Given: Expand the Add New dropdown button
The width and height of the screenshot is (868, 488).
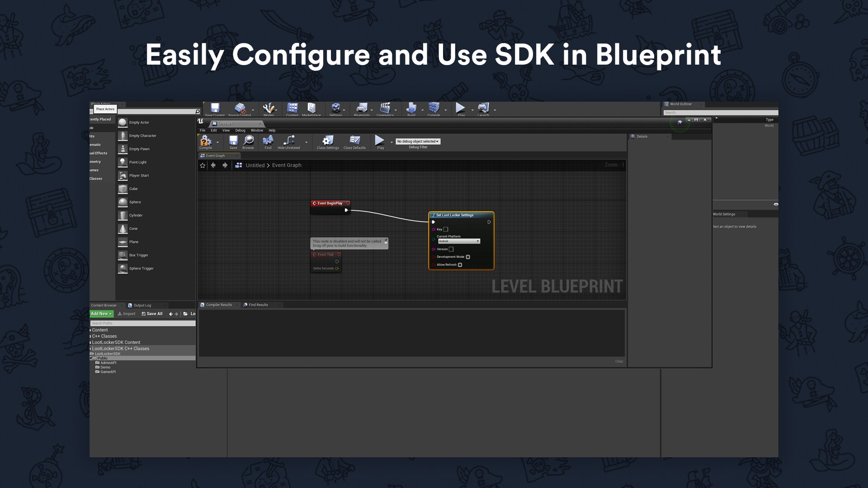Looking at the screenshot, I should point(101,314).
